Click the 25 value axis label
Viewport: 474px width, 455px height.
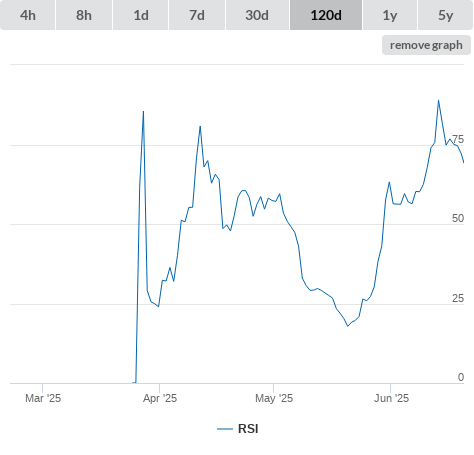point(458,298)
